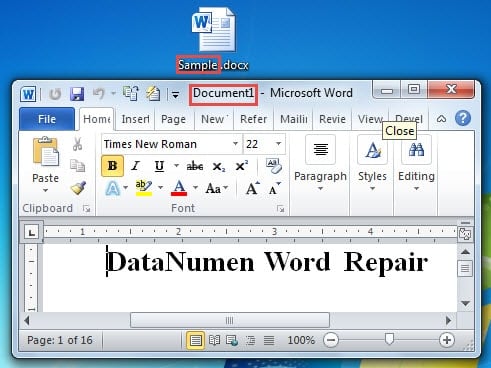Click the zoom slider handle

pyautogui.click(x=389, y=339)
